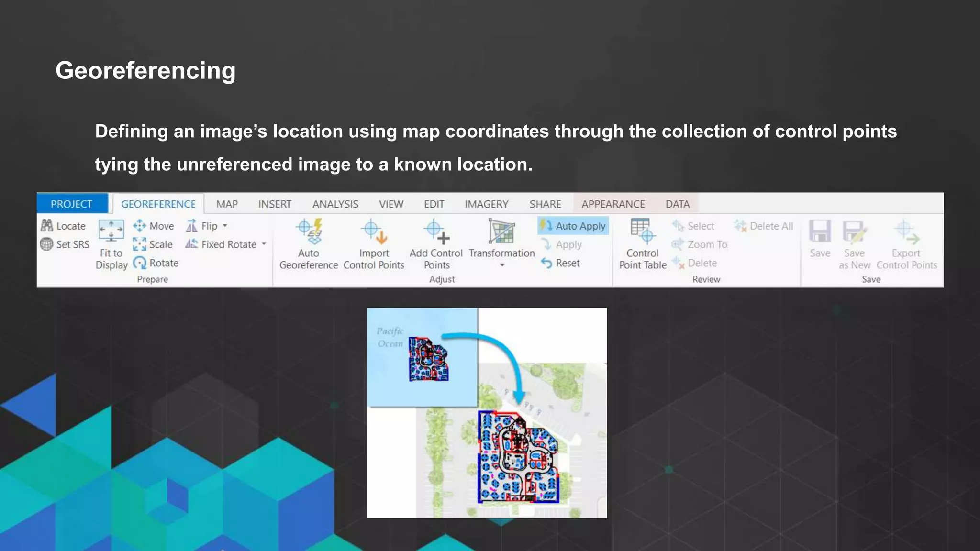This screenshot has width=980, height=551.
Task: Switch to the ANALYSIS tab
Action: pos(335,204)
